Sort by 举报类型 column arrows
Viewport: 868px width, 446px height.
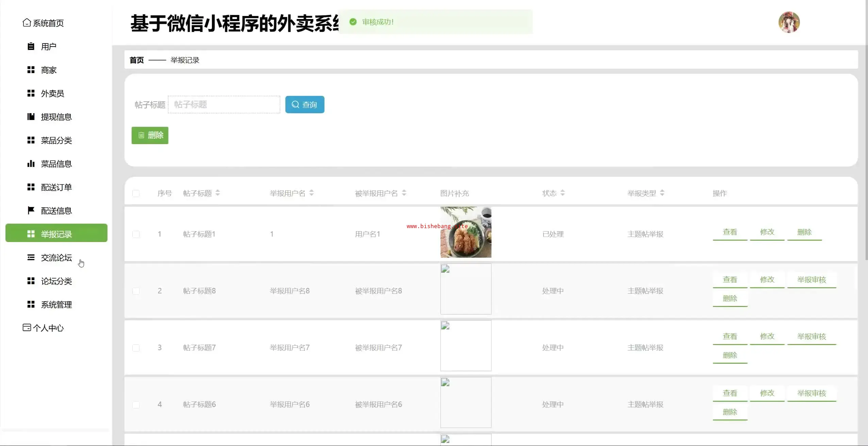tap(662, 193)
